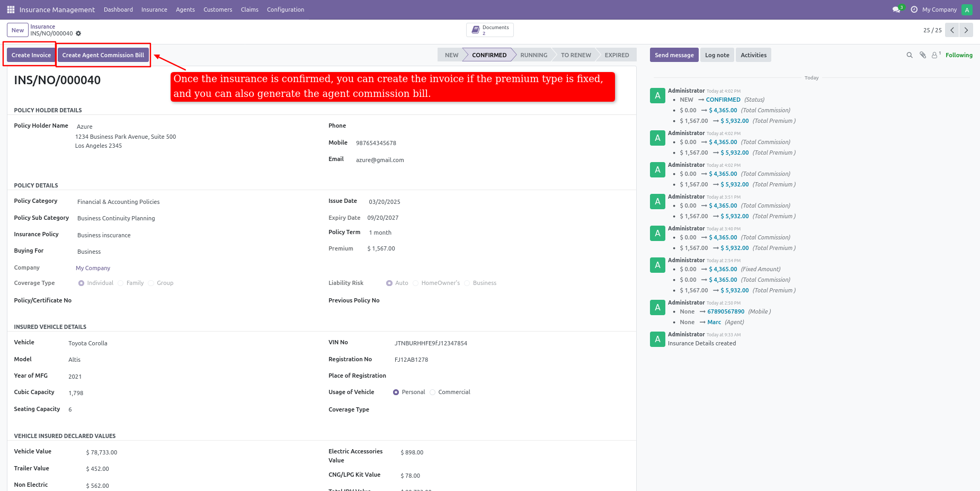Click Insurance Policy field value
Screen dimensions: 980x491
tap(104, 235)
